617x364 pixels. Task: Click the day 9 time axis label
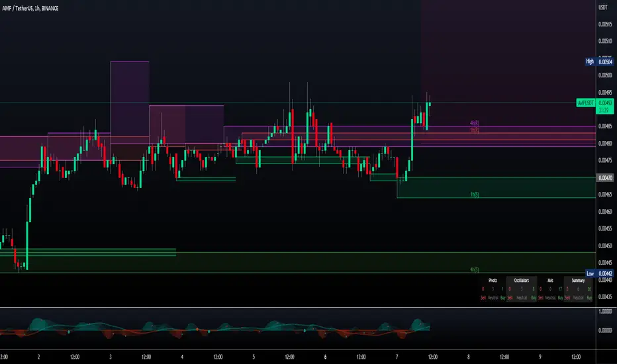[x=540, y=357]
